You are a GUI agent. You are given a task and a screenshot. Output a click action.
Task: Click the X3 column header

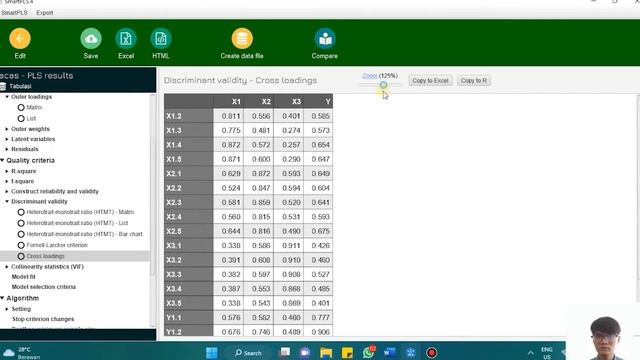pyautogui.click(x=289, y=101)
